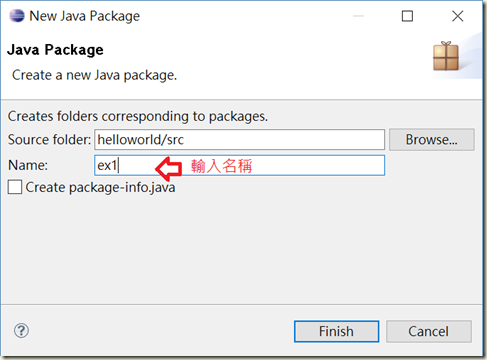Click 'Creates folders corresponding to packages.' text
The height and width of the screenshot is (360, 487).
138,116
